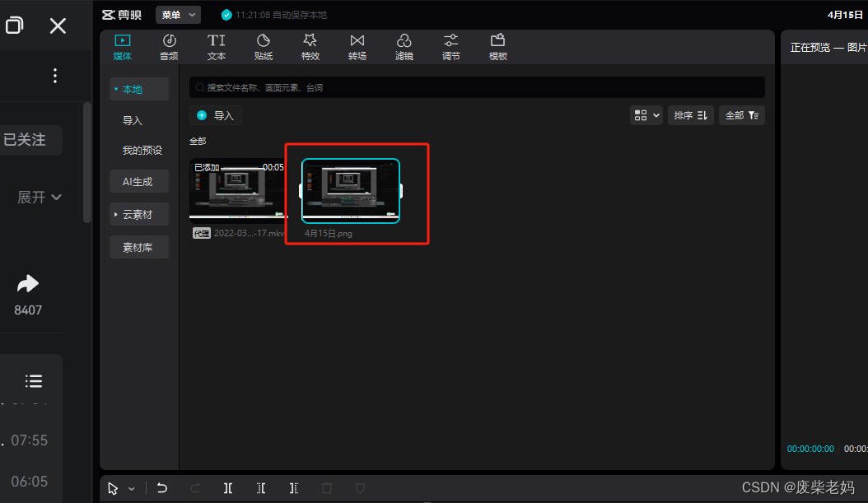Click the 正在预览 preview panel title

point(828,48)
